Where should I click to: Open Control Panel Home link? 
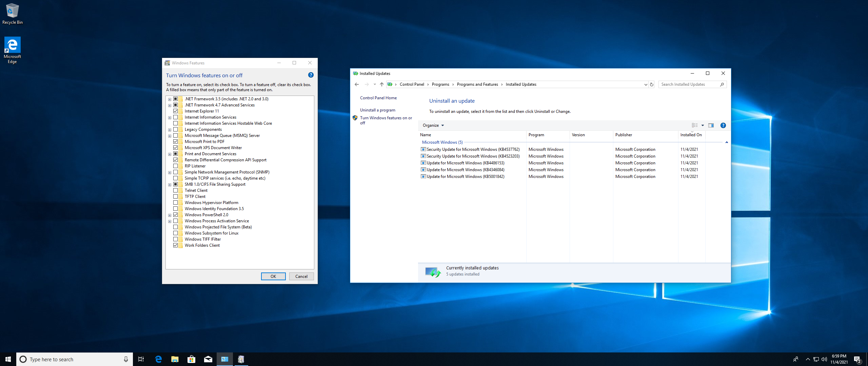378,98
